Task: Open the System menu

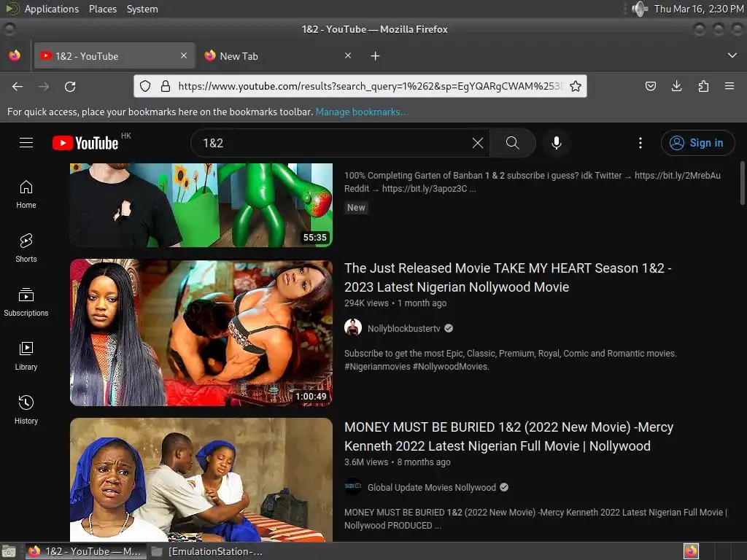Action: (142, 9)
